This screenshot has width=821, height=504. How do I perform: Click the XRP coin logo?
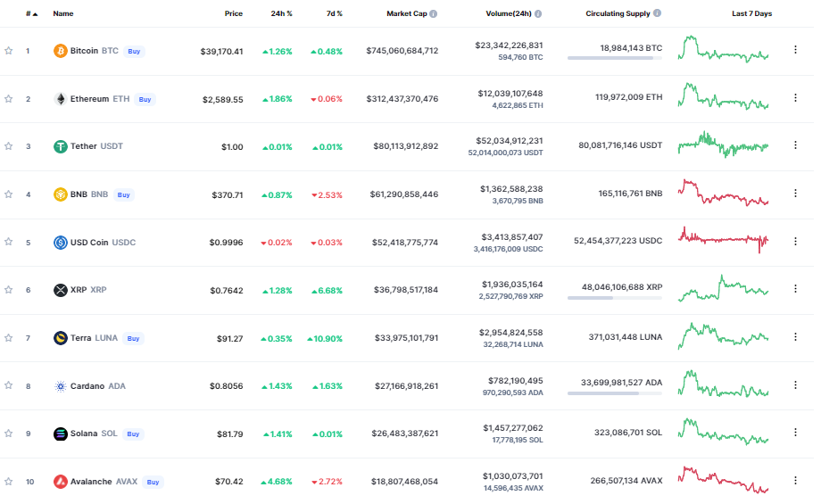60,290
